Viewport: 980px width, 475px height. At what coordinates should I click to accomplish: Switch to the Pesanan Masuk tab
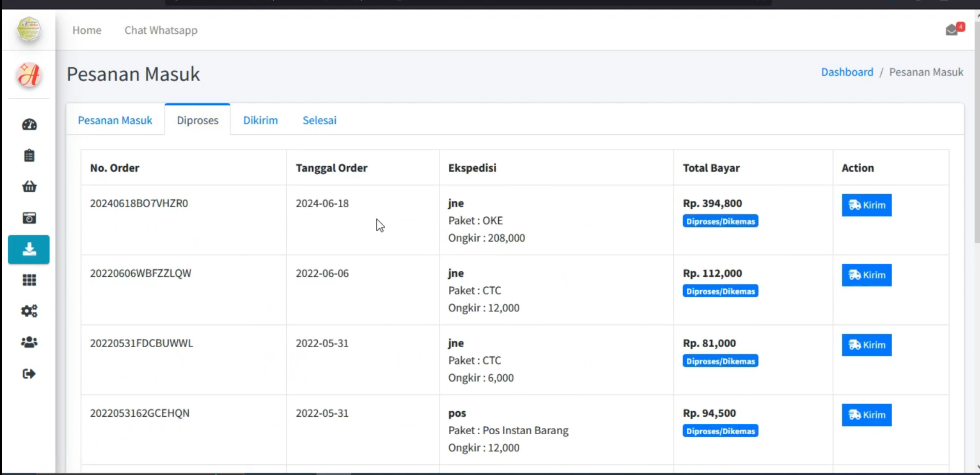[x=115, y=120]
